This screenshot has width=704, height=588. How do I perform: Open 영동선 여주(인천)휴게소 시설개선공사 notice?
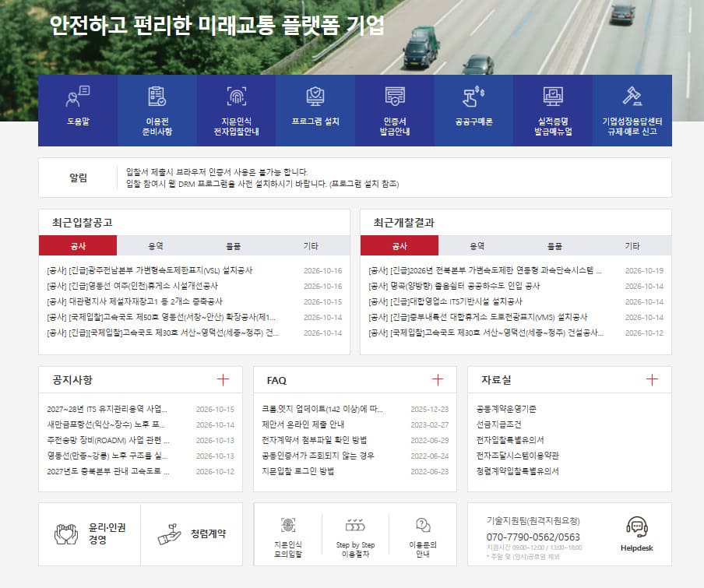pyautogui.click(x=132, y=286)
